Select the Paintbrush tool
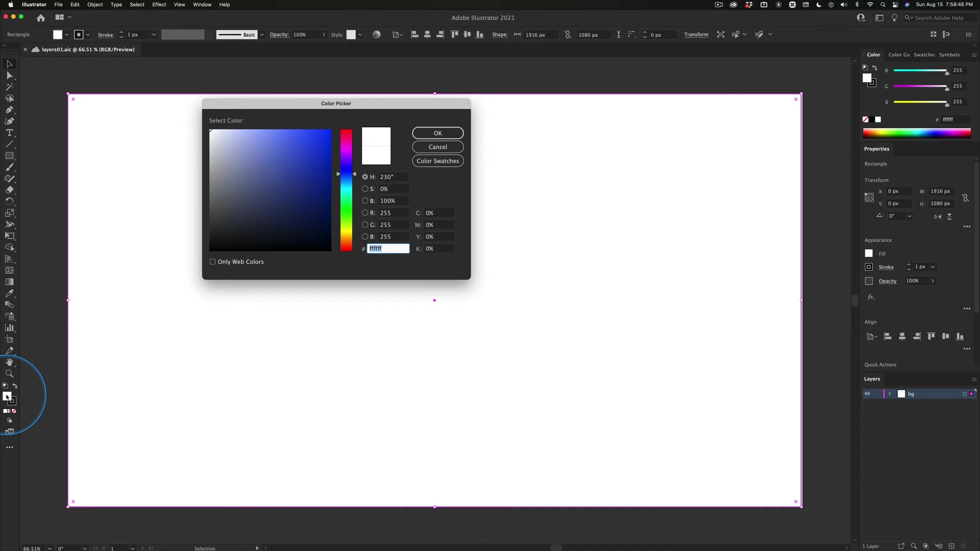This screenshot has height=551, width=980. pyautogui.click(x=10, y=167)
